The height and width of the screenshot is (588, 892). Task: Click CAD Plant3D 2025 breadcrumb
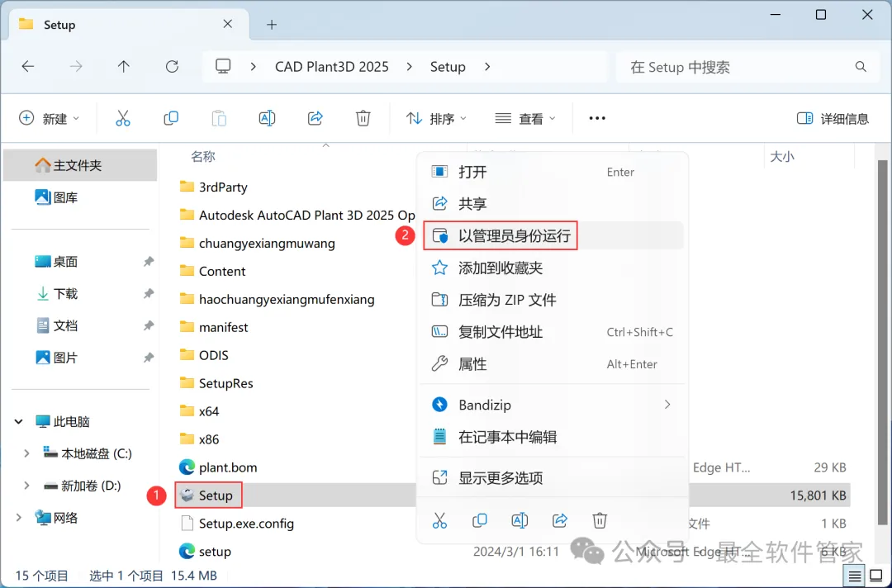[x=332, y=67]
